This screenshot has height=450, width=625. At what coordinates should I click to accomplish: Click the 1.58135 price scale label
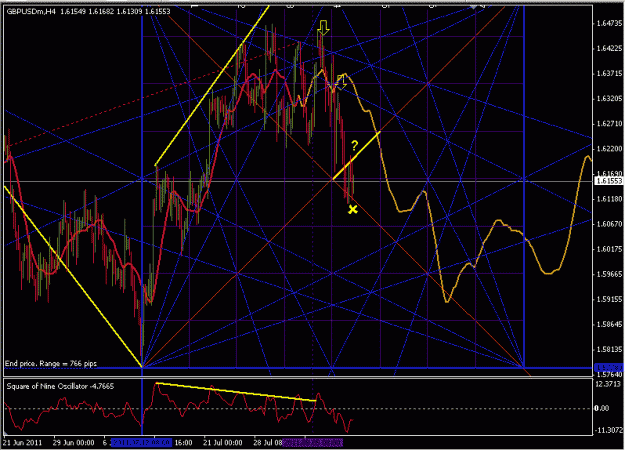pyautogui.click(x=609, y=350)
